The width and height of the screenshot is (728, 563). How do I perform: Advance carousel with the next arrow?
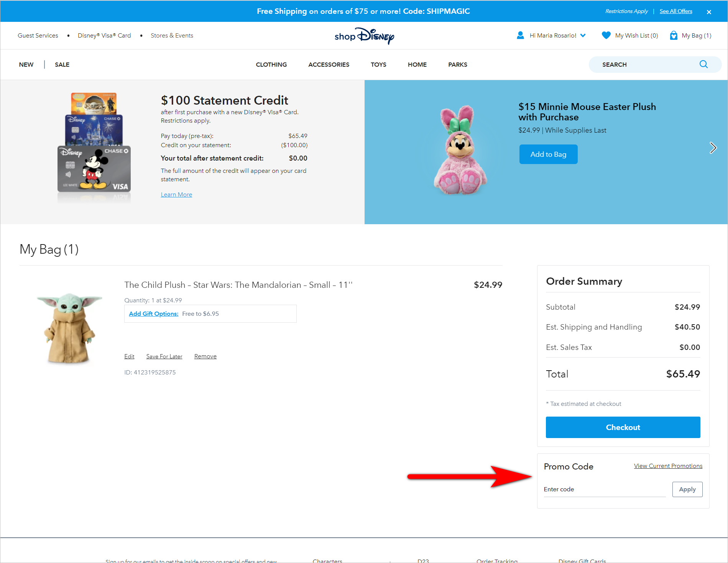point(713,148)
